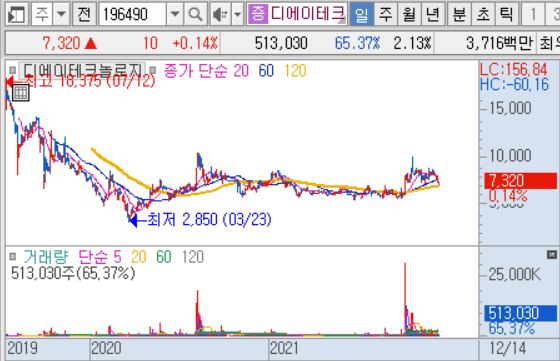This screenshot has height=361, width=560.
Task: Click current price 7,320 value
Action: point(61,44)
